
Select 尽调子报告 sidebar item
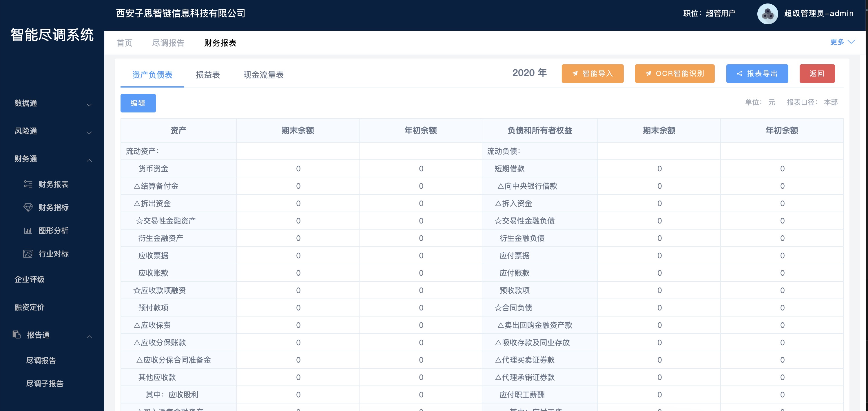45,384
